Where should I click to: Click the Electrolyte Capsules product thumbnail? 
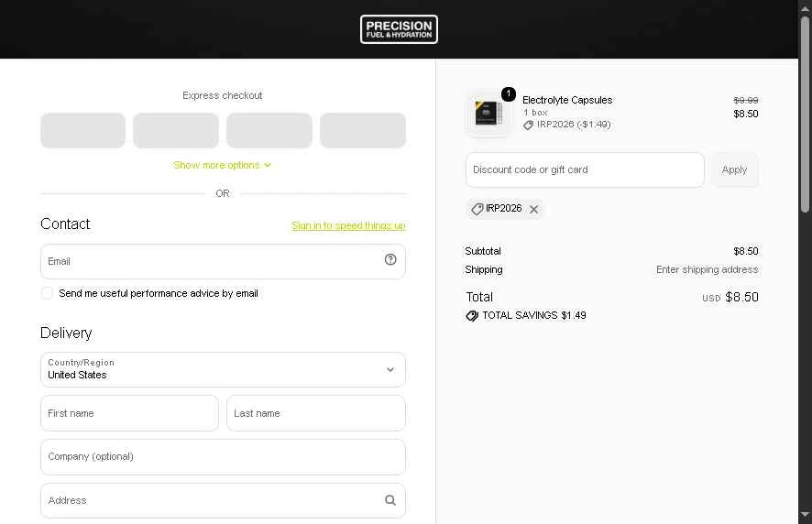click(x=488, y=113)
